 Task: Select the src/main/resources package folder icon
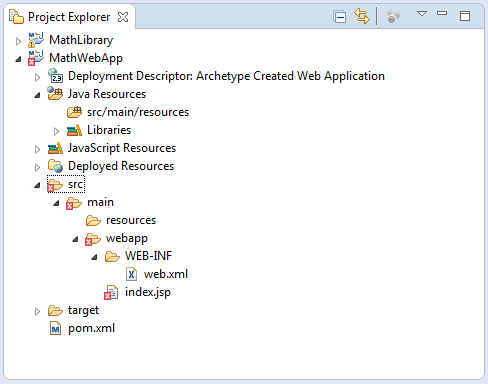pos(74,112)
